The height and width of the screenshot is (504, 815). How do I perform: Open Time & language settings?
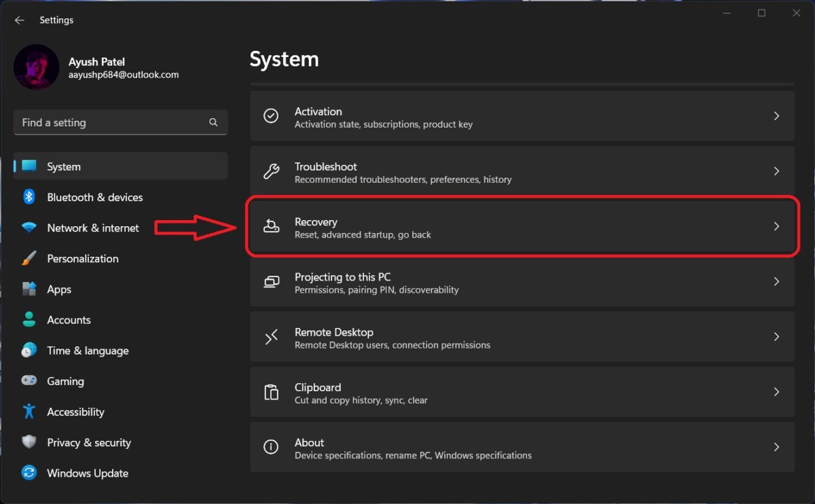coord(88,350)
